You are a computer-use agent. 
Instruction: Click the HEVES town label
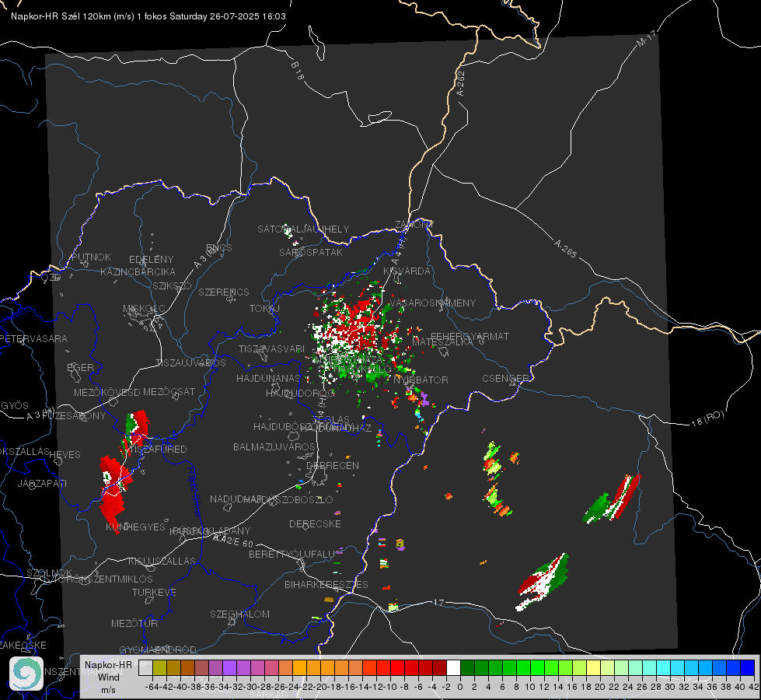[65, 455]
